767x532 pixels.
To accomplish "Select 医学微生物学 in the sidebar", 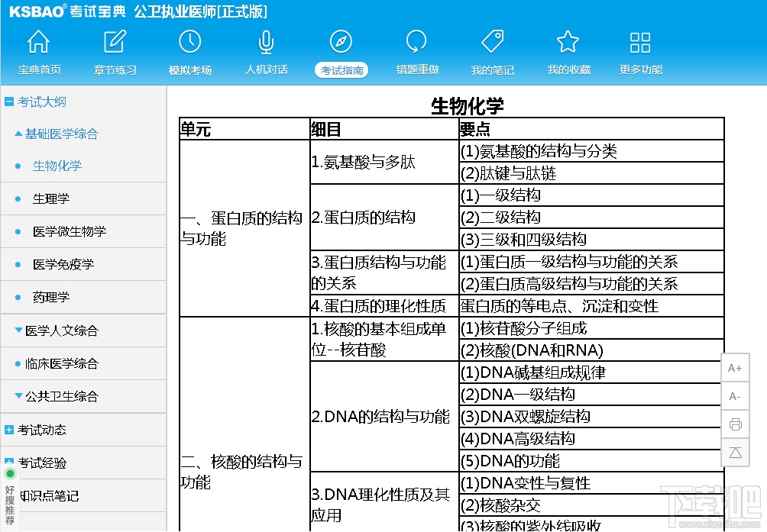I will [70, 231].
